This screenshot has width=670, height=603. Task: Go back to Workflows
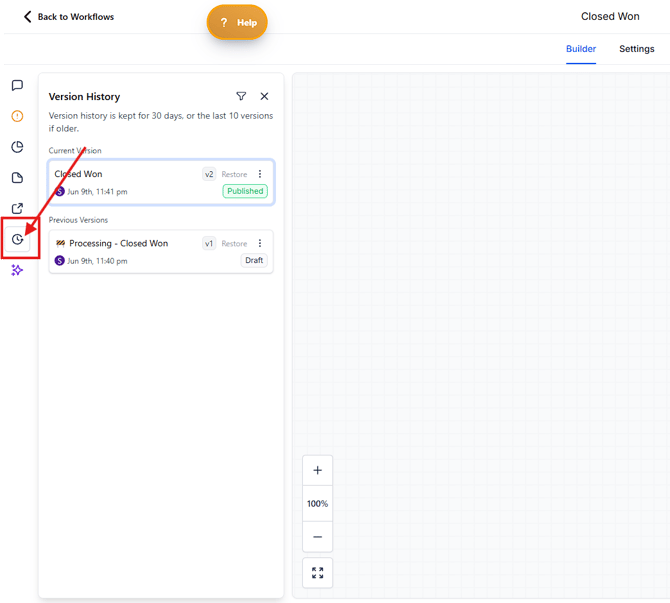(x=69, y=17)
